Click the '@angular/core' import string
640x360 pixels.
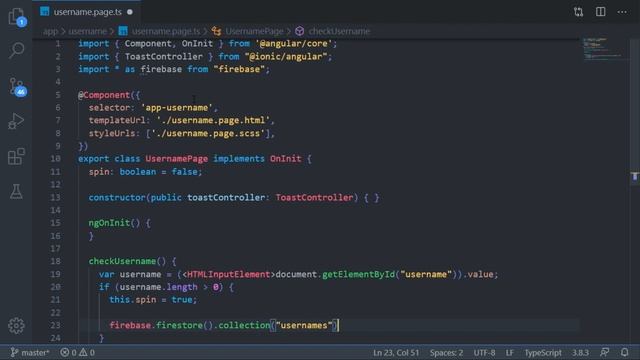click(x=293, y=43)
